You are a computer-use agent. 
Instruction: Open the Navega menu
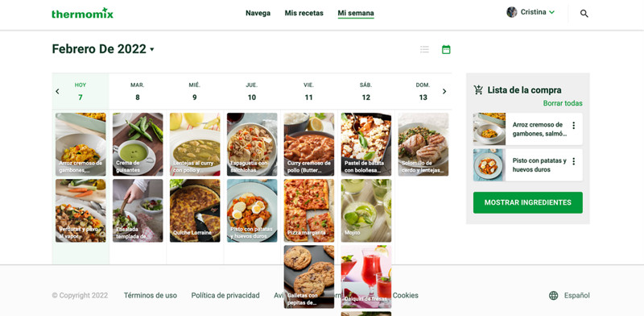pyautogui.click(x=258, y=13)
